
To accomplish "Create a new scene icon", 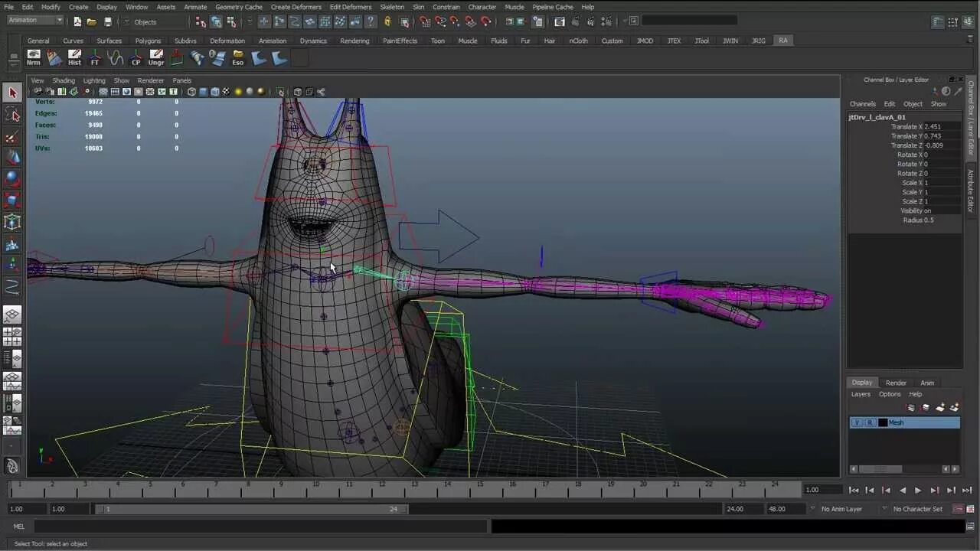I will tap(77, 21).
